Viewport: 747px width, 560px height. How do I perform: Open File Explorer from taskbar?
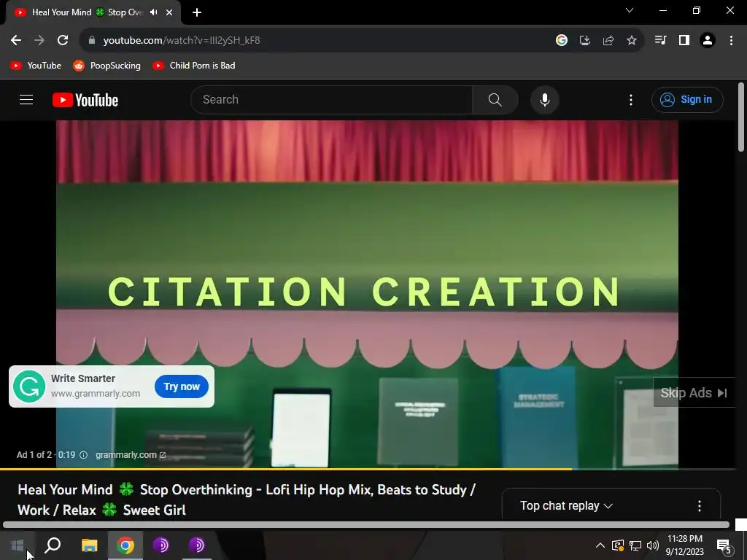coord(89,545)
